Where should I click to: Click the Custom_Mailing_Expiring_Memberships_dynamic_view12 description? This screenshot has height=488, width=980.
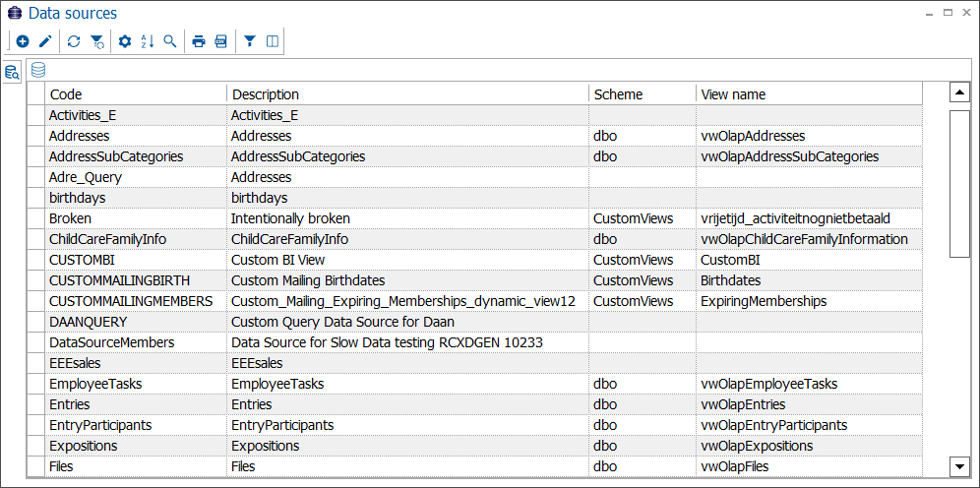click(x=407, y=300)
